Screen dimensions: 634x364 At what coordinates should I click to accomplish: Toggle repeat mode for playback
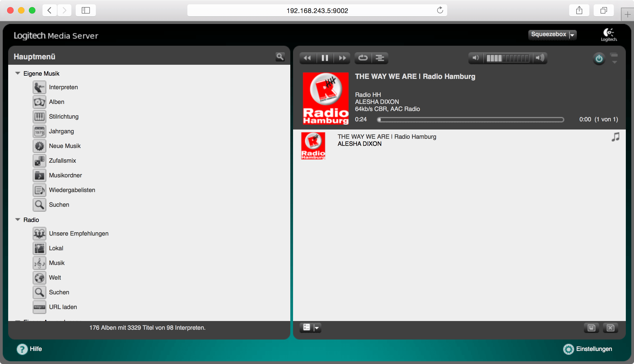click(x=362, y=58)
